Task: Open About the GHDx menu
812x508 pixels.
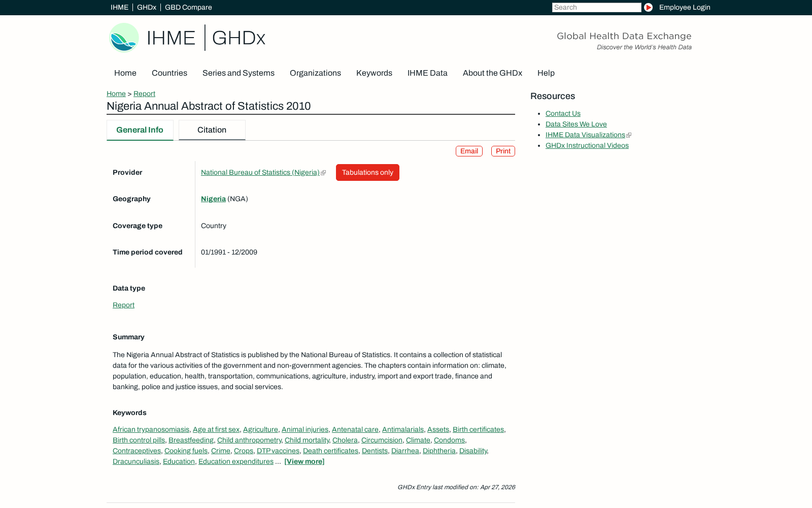Action: 492,73
